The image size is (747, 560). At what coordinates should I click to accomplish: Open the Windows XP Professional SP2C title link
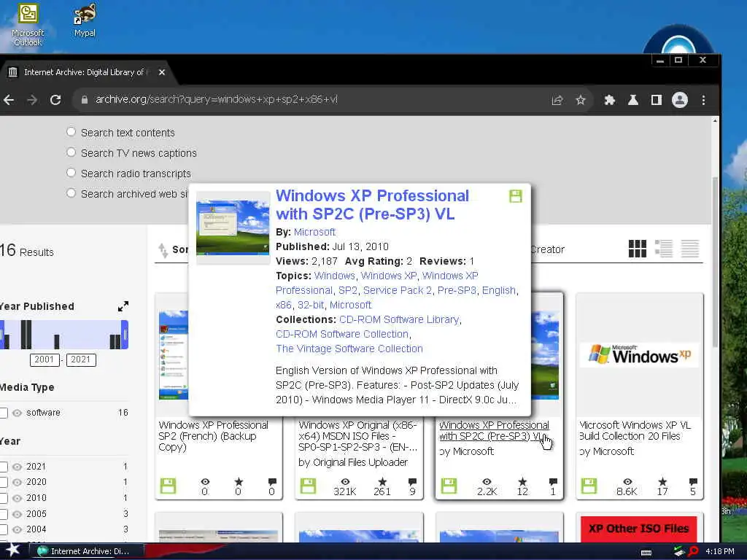(x=372, y=205)
